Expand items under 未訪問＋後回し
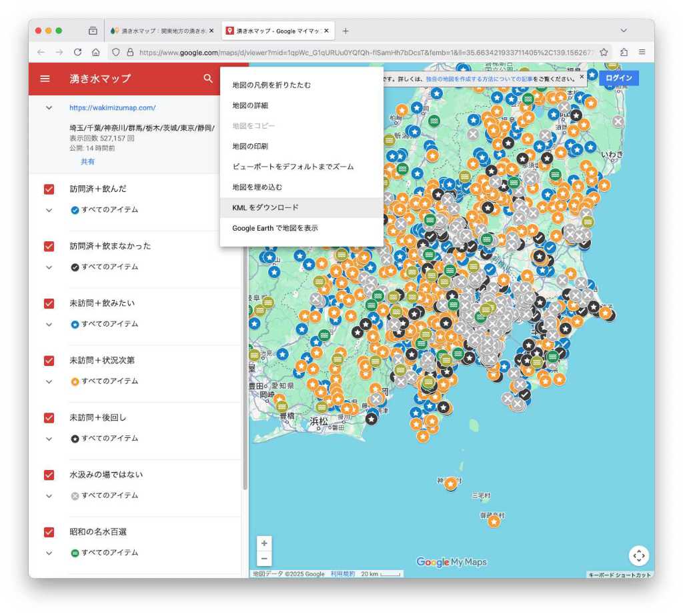 pyautogui.click(x=49, y=439)
